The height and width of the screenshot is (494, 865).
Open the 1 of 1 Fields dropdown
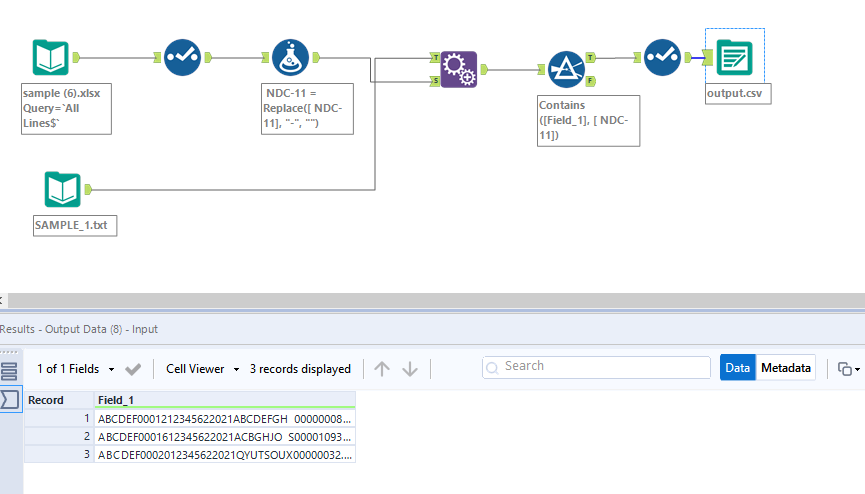(76, 369)
